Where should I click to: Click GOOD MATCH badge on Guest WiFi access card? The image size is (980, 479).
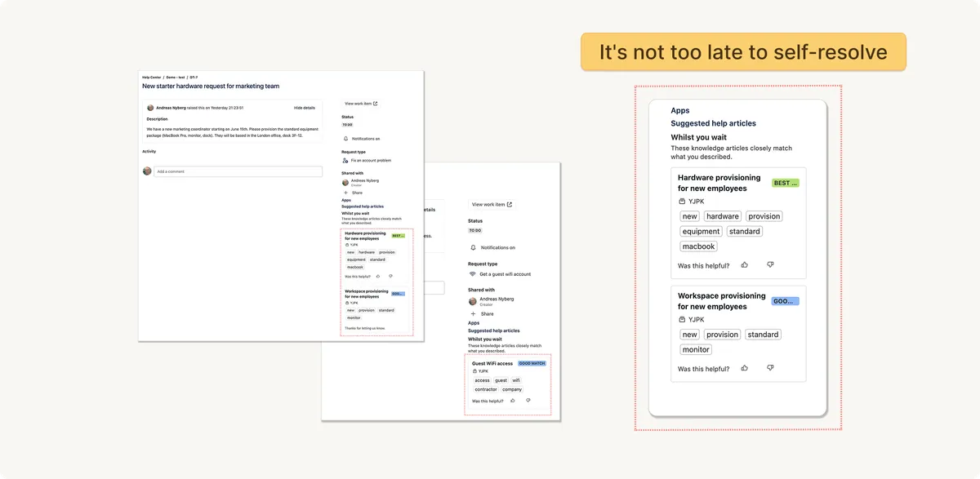click(x=532, y=363)
